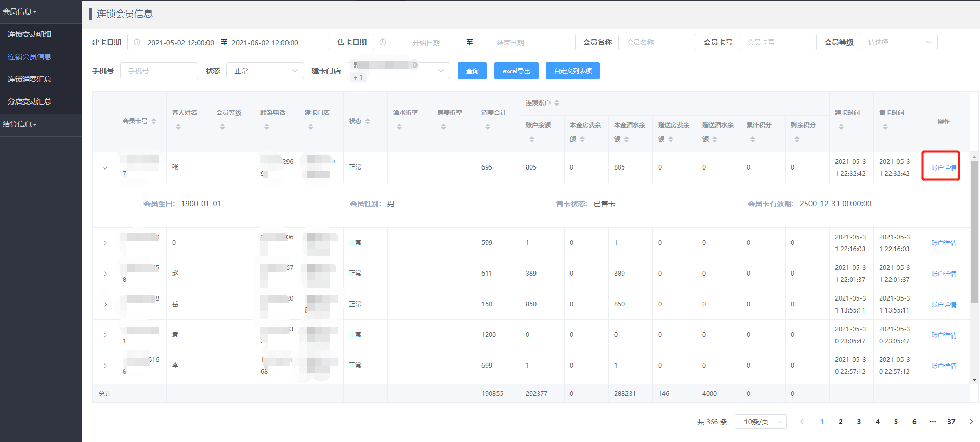This screenshot has height=442, width=980.
Task: Open 账户详情 for customer 张
Action: click(x=944, y=167)
